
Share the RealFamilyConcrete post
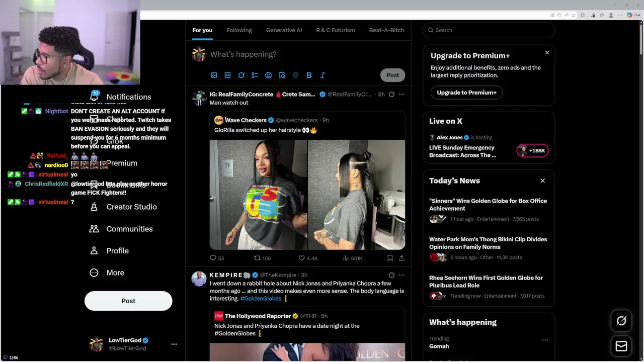coord(401,258)
